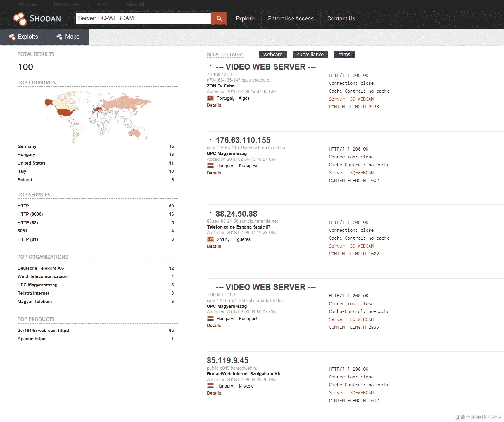Open Details for the Portugal Algés result
504x422 pixels.
pos(214,105)
